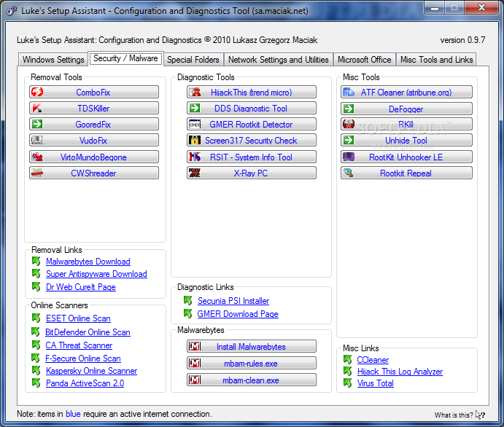Click the ComboFix red icon

coord(37,92)
